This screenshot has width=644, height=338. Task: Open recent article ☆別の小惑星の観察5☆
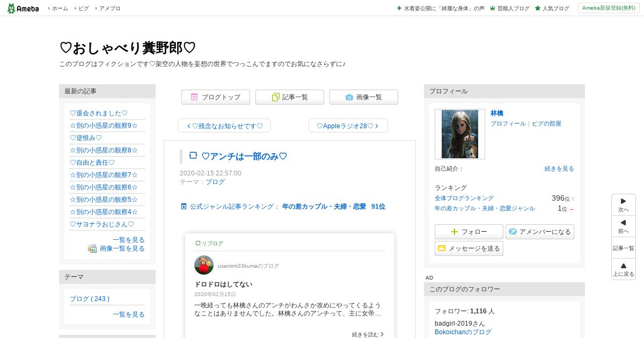click(x=104, y=200)
